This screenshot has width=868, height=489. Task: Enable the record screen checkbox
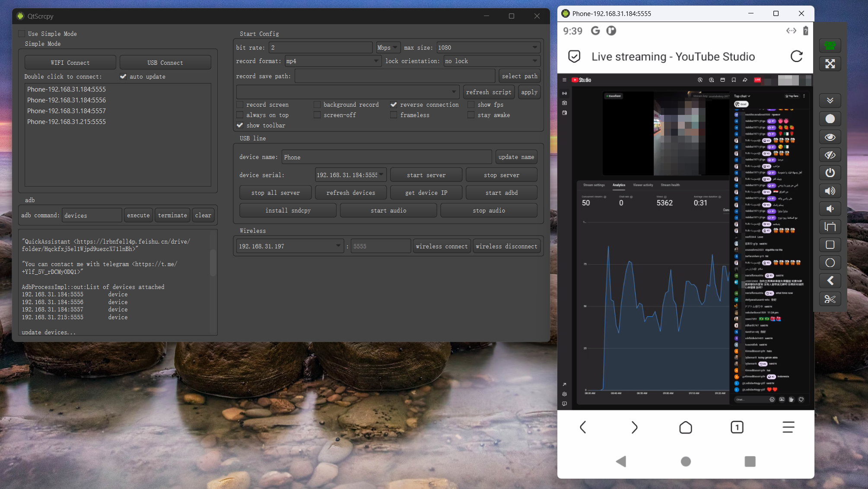pos(240,105)
